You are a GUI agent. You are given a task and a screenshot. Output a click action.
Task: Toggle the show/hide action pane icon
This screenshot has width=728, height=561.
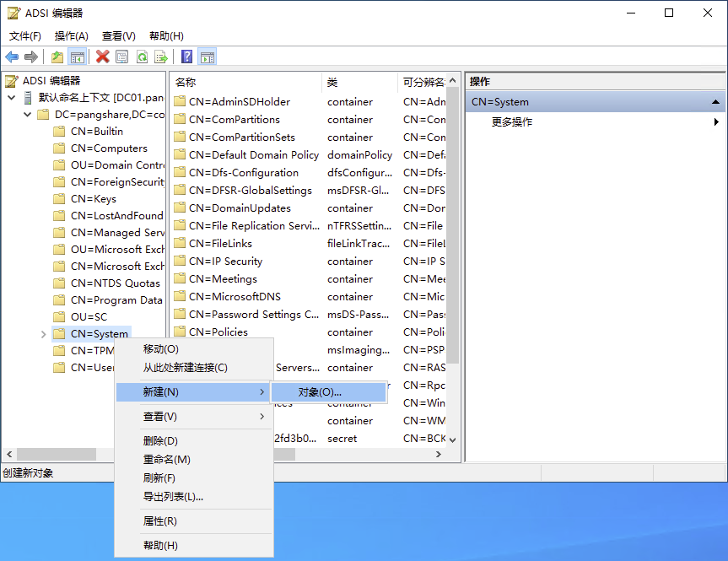point(207,57)
